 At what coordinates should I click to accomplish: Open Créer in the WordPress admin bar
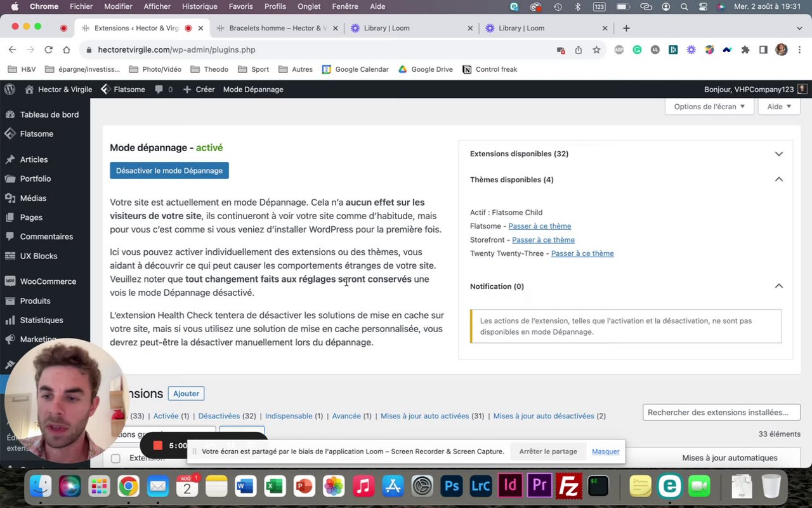pyautogui.click(x=199, y=90)
